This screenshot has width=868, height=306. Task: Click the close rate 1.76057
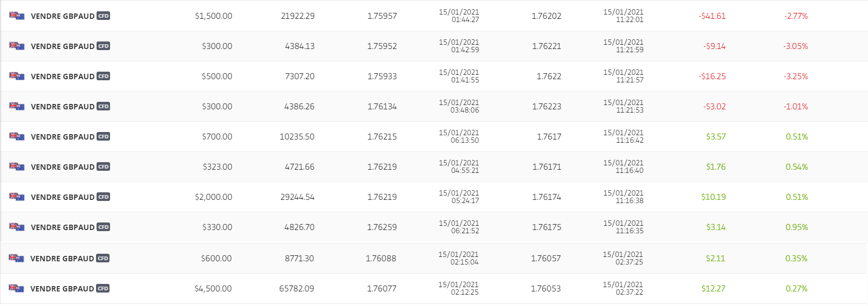click(546, 258)
